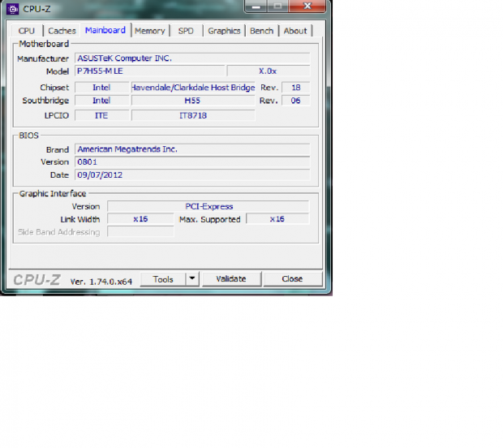Click the LPCIO model IT8718
503x448 pixels.
(x=193, y=115)
